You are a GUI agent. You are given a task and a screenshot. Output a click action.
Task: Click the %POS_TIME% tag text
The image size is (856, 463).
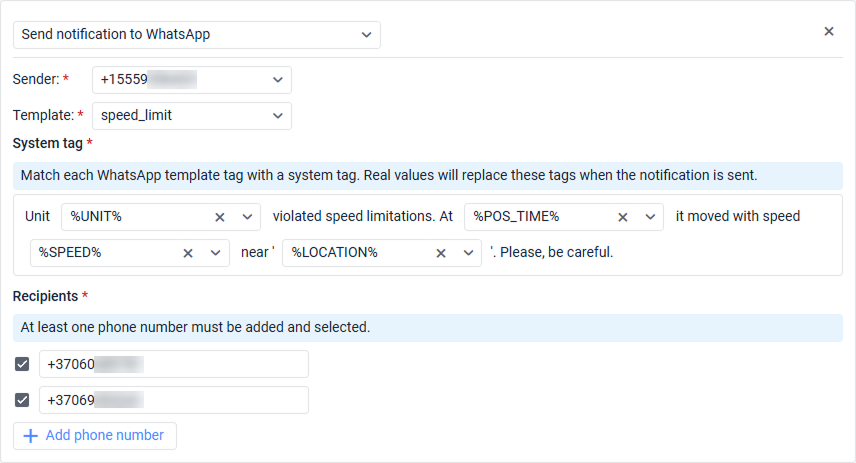[516, 217]
